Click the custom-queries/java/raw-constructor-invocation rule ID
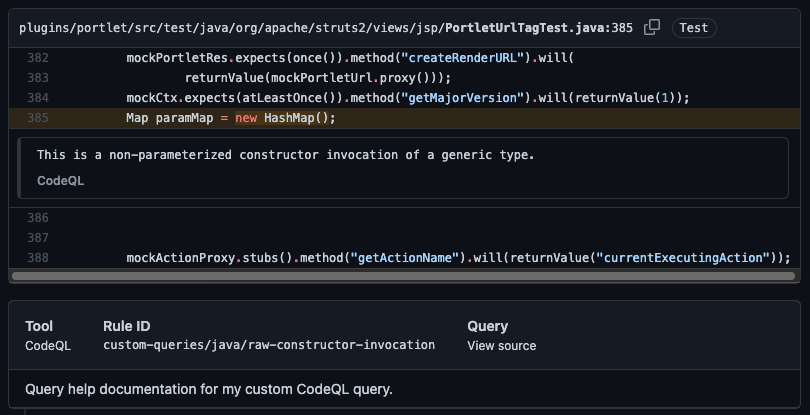This screenshot has height=415, width=810. point(269,345)
